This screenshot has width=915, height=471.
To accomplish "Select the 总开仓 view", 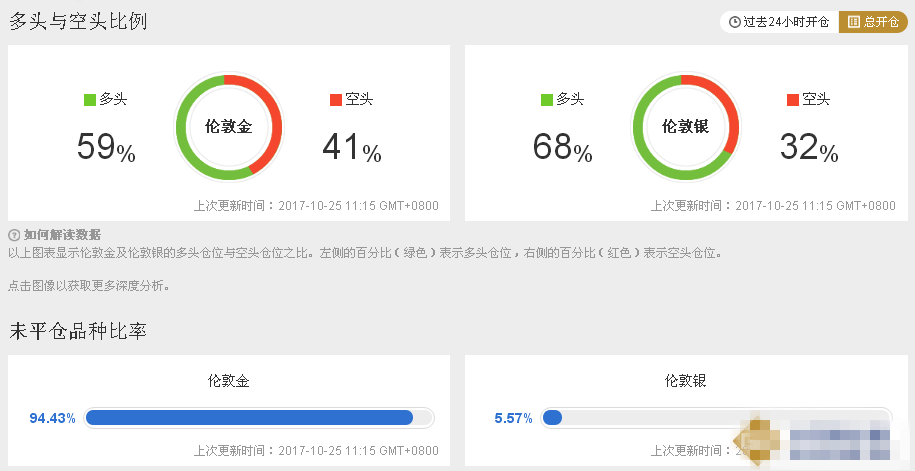I will coord(873,22).
